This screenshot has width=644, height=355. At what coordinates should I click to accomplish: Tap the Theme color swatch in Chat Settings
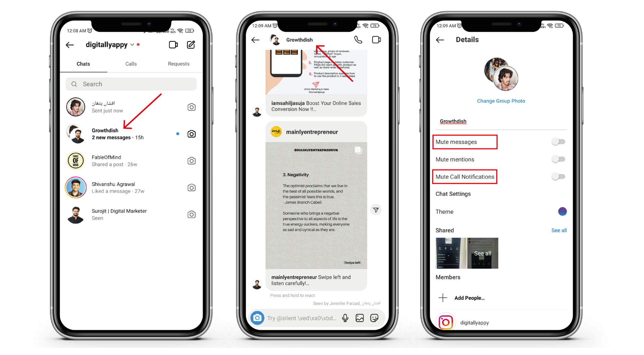pyautogui.click(x=562, y=212)
